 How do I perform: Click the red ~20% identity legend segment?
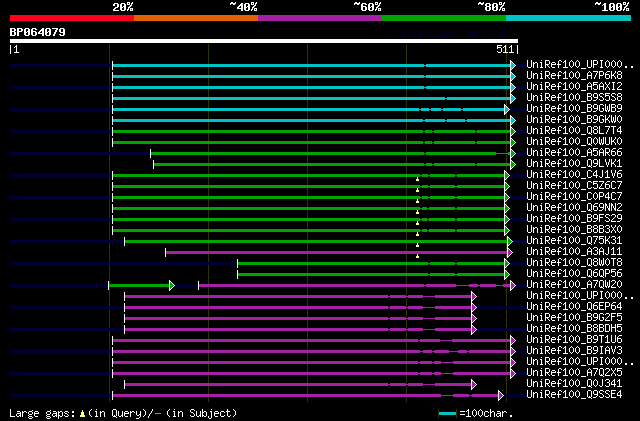tap(72, 18)
